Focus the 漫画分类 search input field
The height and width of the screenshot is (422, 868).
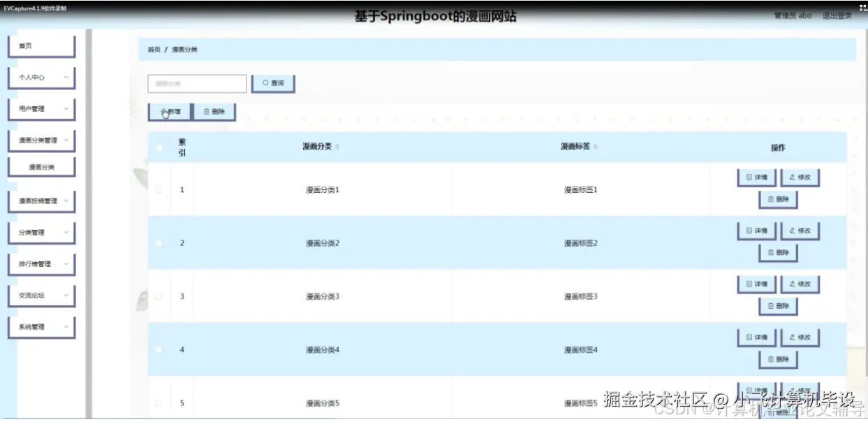(197, 84)
